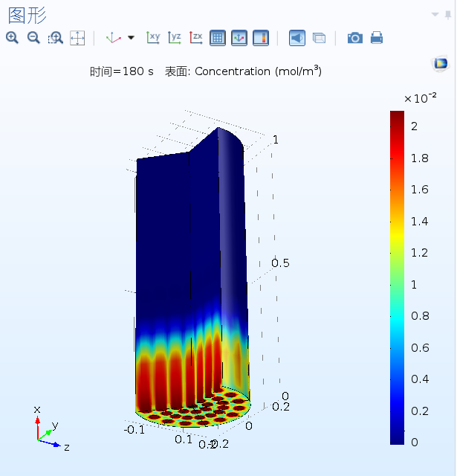Click the plot window icon at right edge
457x476 pixels.
click(441, 63)
